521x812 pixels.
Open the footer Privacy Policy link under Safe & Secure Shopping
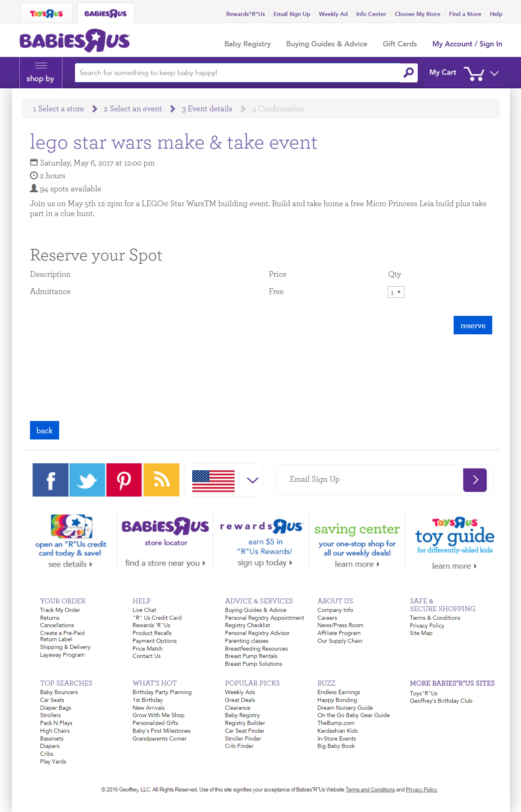point(427,626)
